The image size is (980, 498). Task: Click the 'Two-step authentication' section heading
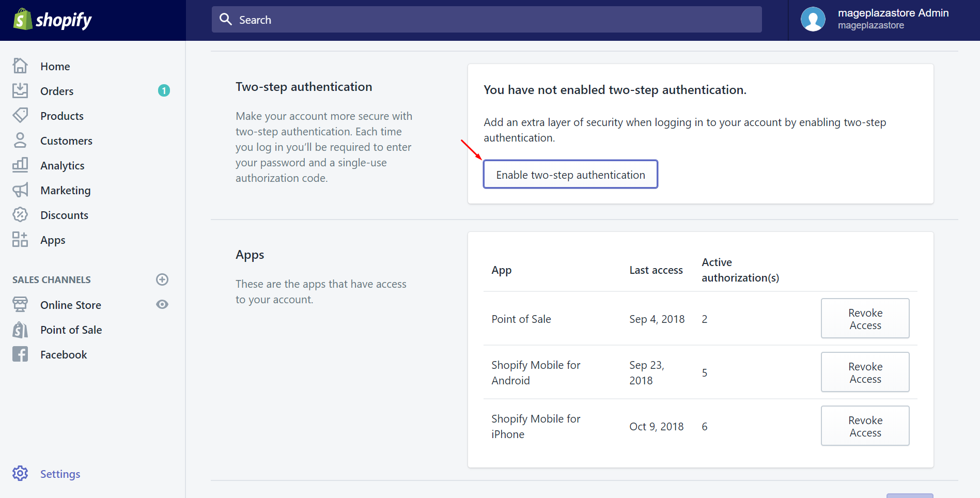click(x=304, y=87)
